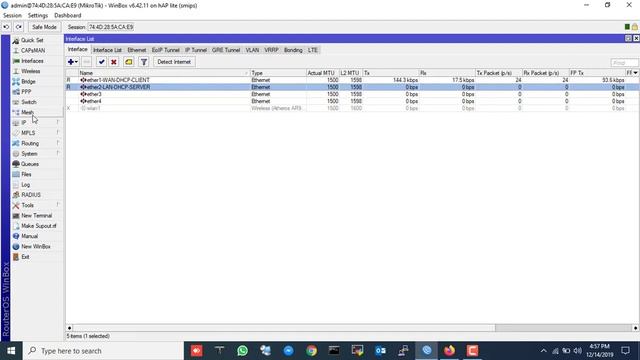Click the filter funnel button
The width and height of the screenshot is (640, 360).
click(x=144, y=62)
